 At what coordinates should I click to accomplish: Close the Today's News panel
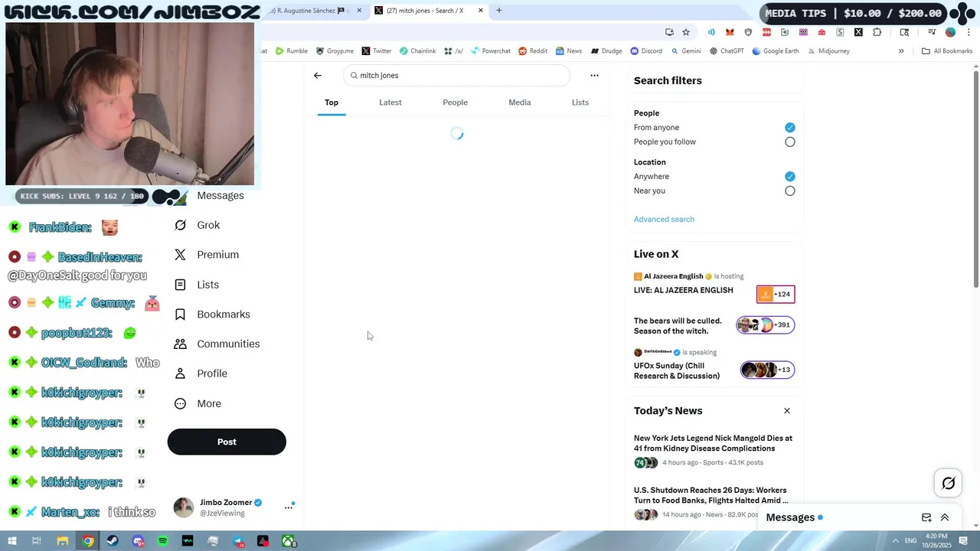786,411
